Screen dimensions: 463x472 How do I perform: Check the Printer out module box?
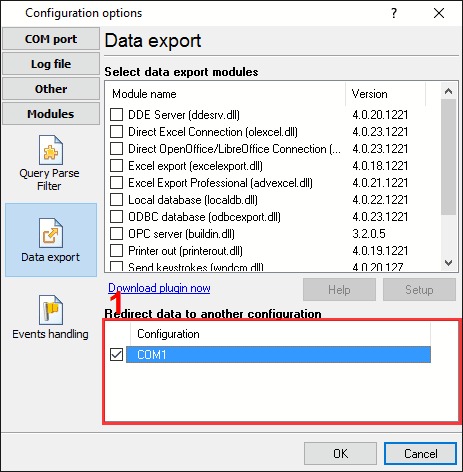(116, 251)
